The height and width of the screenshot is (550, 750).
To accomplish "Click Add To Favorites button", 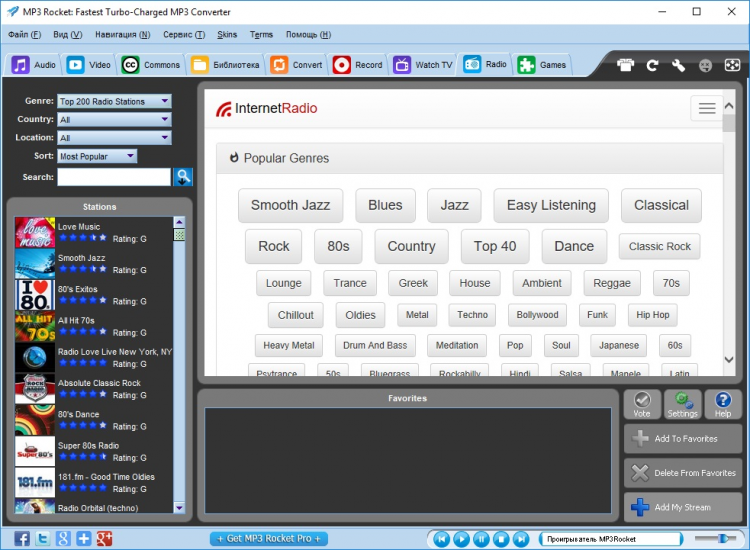I will point(684,438).
